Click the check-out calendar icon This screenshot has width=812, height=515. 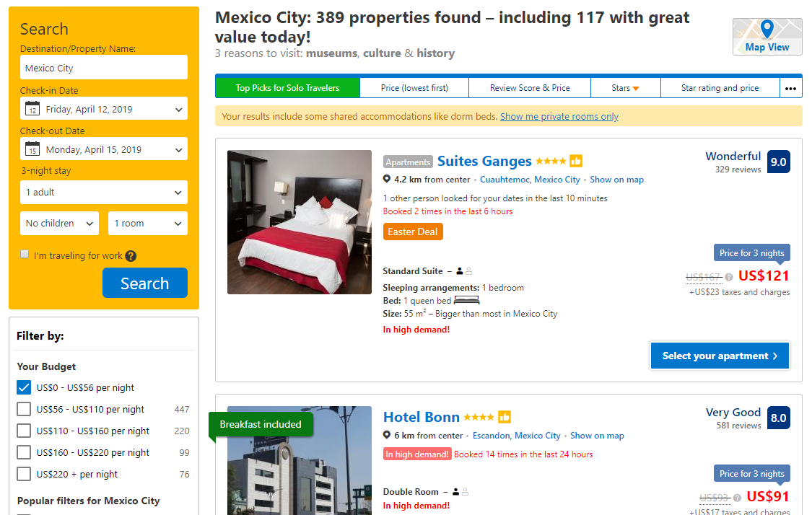tap(32, 149)
